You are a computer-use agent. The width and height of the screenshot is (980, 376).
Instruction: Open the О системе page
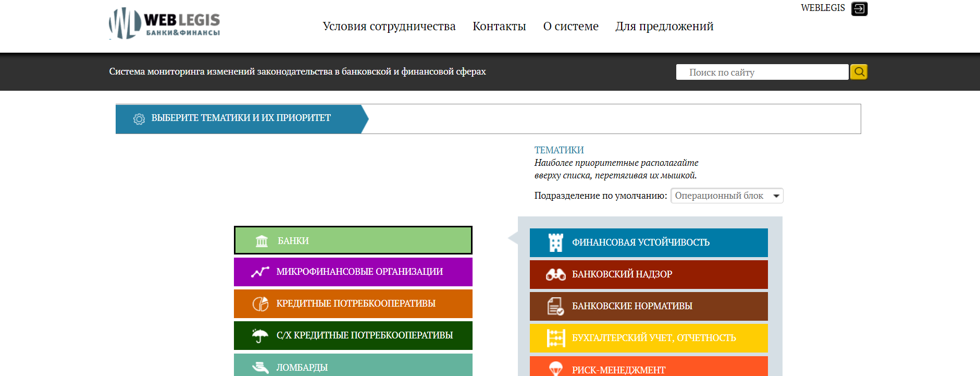click(x=570, y=27)
